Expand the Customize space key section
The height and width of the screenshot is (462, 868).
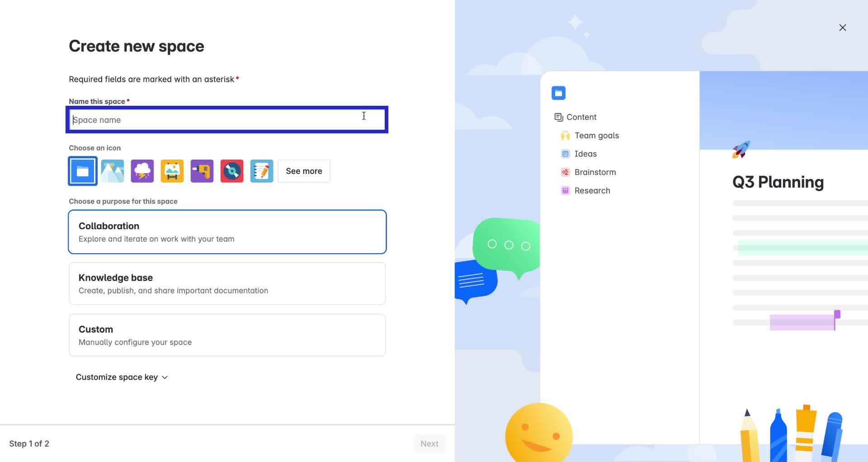[122, 377]
